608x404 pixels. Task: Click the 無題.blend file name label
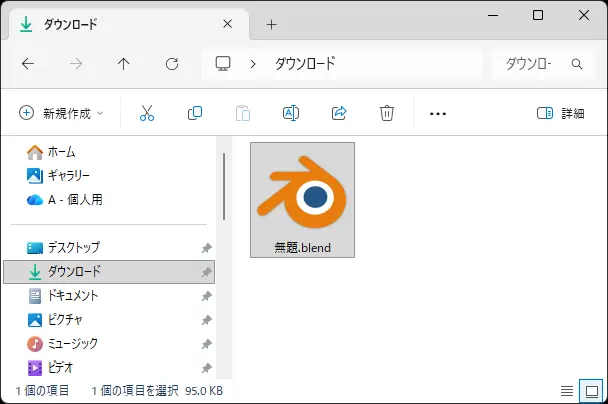pos(302,247)
